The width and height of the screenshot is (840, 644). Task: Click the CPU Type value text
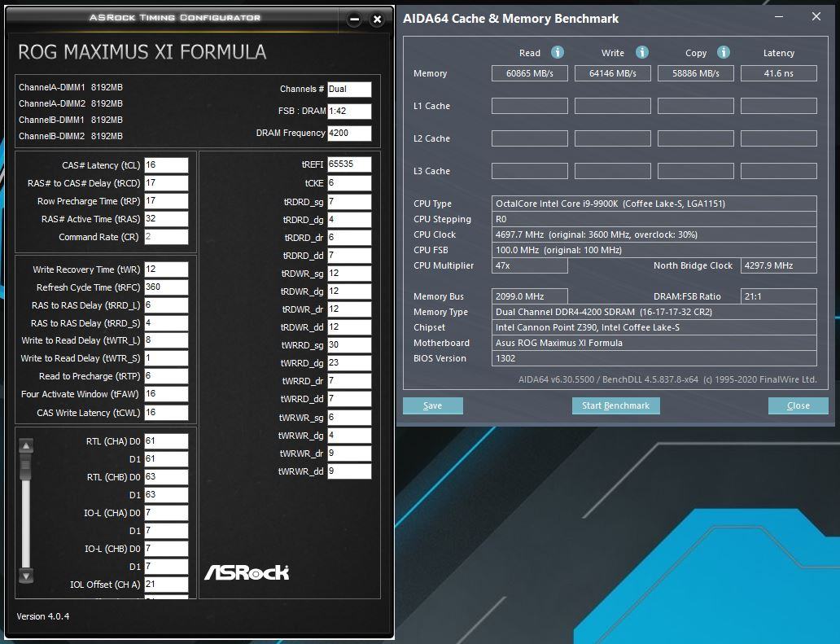point(610,204)
